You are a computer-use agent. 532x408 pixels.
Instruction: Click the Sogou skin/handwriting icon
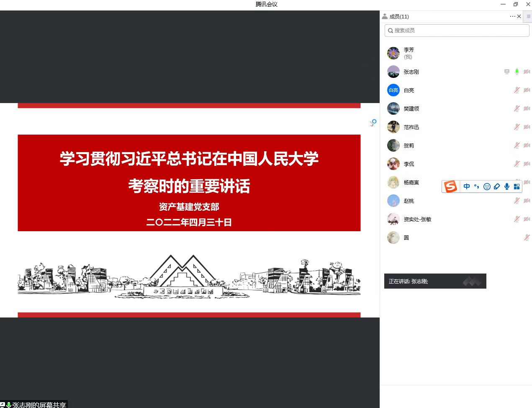pyautogui.click(x=497, y=187)
